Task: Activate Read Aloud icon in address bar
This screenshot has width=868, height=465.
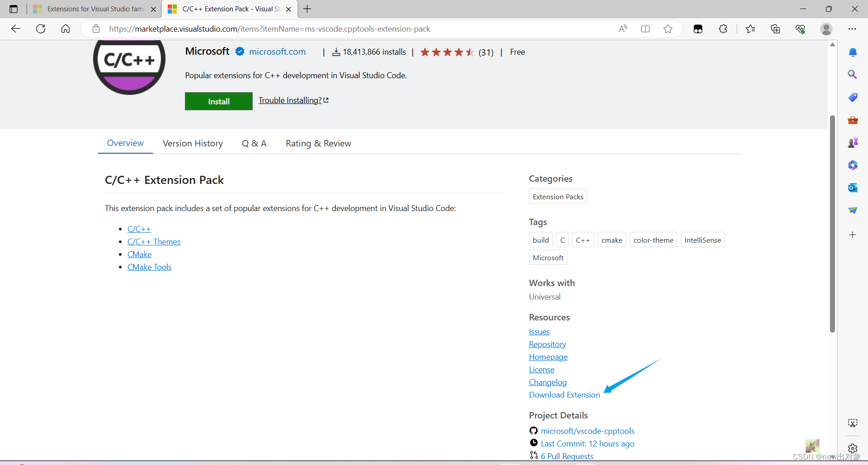Action: tap(623, 29)
